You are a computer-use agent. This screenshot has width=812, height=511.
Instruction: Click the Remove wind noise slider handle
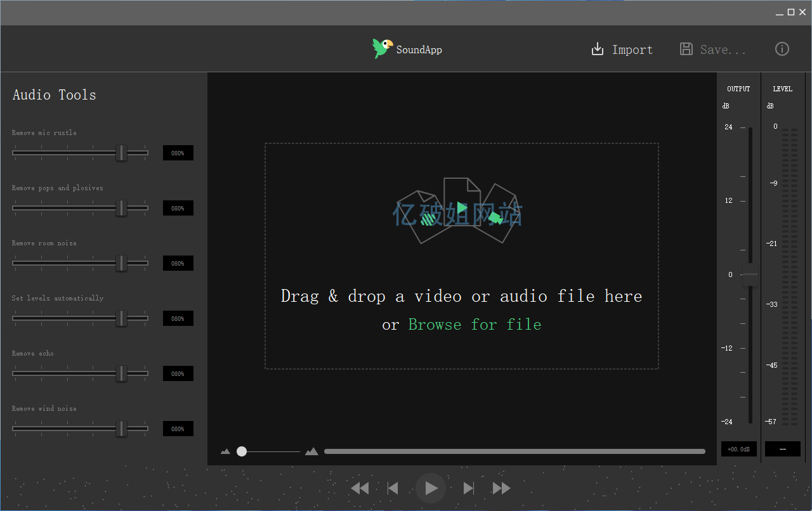click(121, 429)
